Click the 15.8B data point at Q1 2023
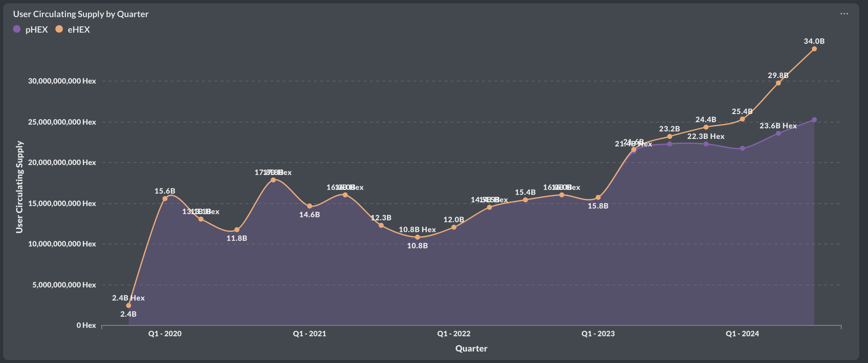 (598, 198)
